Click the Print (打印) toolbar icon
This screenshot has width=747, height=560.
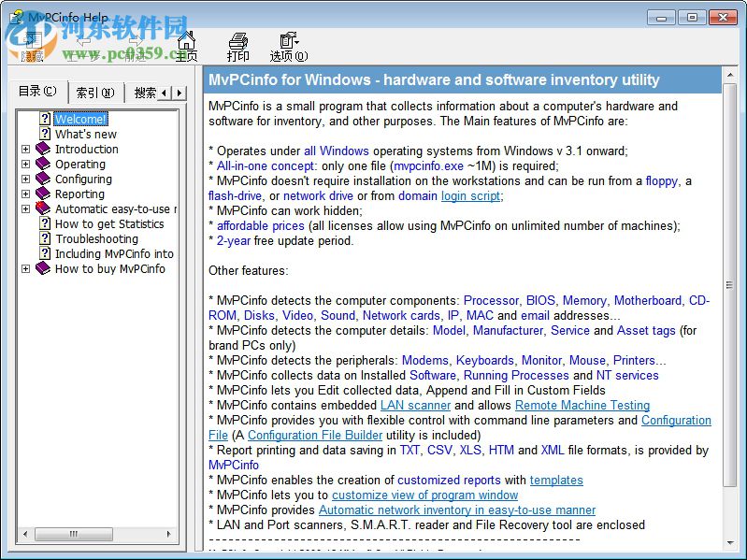(237, 47)
